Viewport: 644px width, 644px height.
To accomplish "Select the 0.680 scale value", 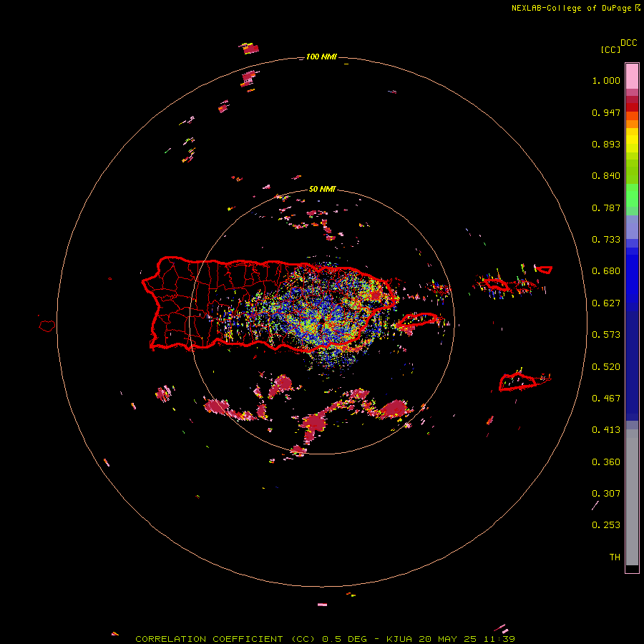I will point(606,271).
